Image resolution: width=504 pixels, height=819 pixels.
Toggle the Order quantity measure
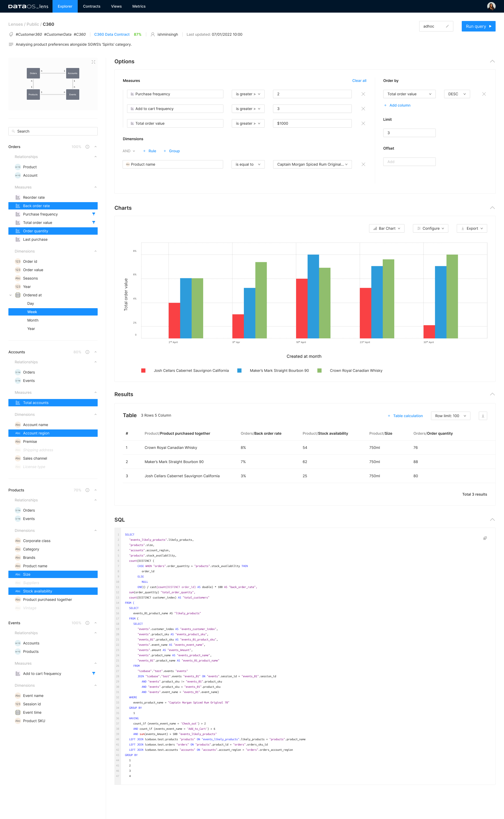pos(53,231)
